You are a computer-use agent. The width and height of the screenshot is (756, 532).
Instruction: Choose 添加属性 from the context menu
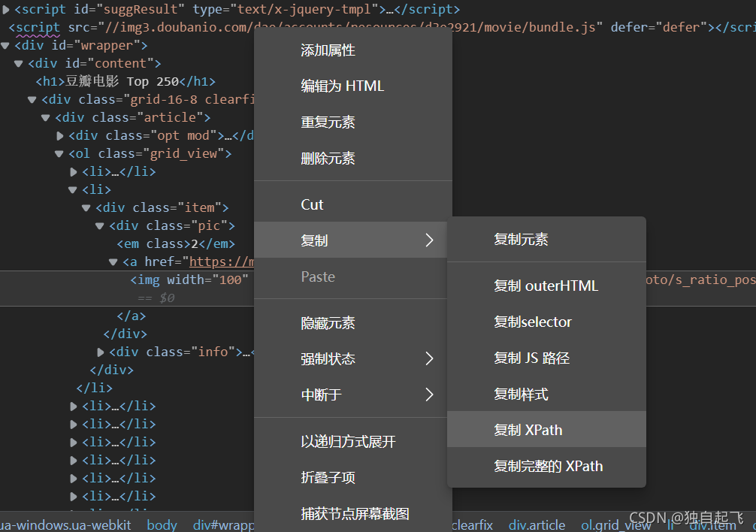click(353, 50)
